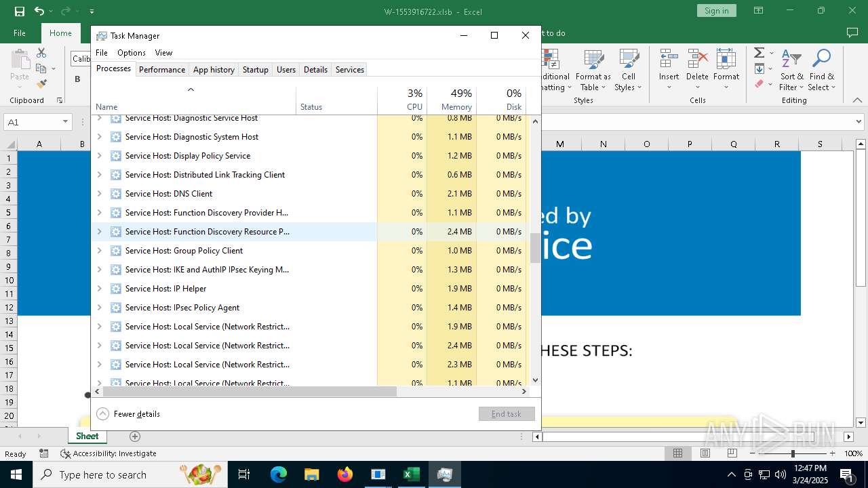Open Microsoft Edge from taskbar
This screenshot has width=868, height=488.
[x=279, y=474]
